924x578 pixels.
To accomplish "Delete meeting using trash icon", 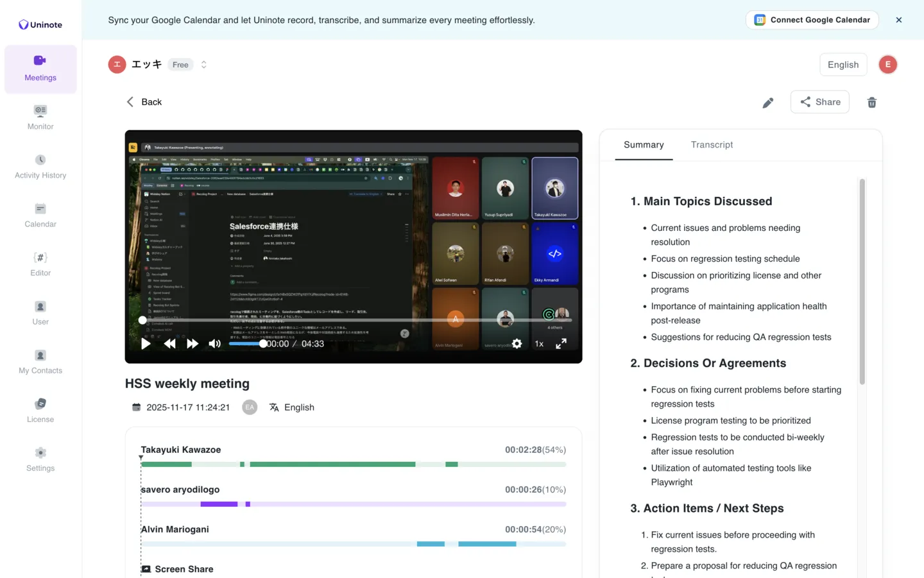I will point(871,103).
